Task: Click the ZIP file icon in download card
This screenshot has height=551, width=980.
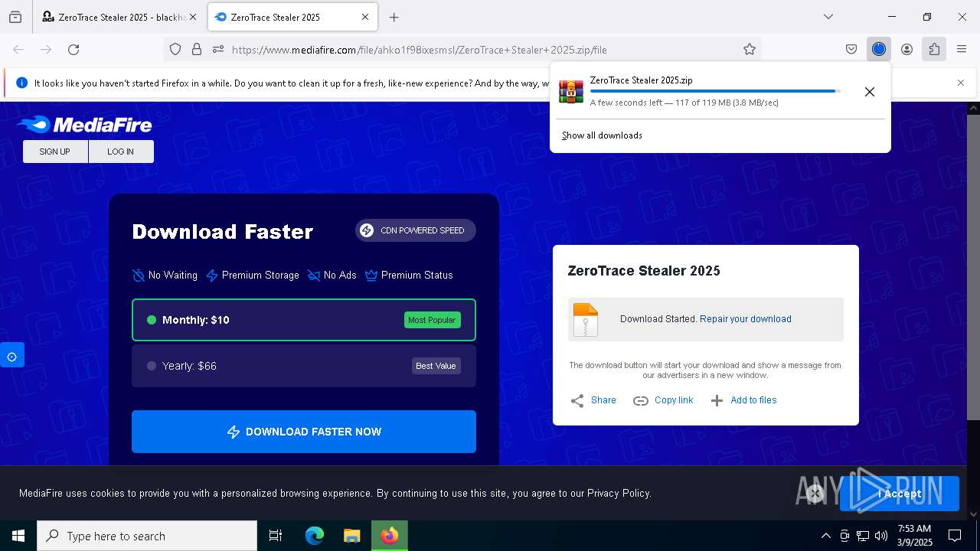Action: coord(586,320)
